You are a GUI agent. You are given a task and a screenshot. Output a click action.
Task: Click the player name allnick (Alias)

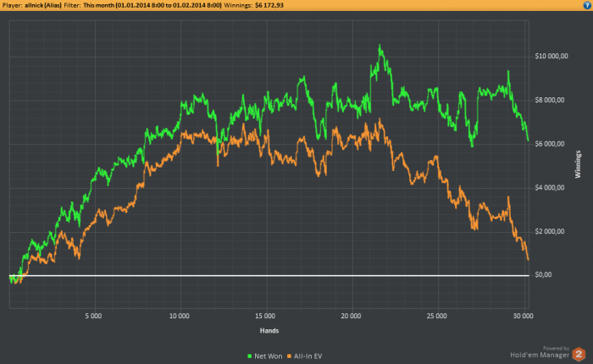point(43,5)
